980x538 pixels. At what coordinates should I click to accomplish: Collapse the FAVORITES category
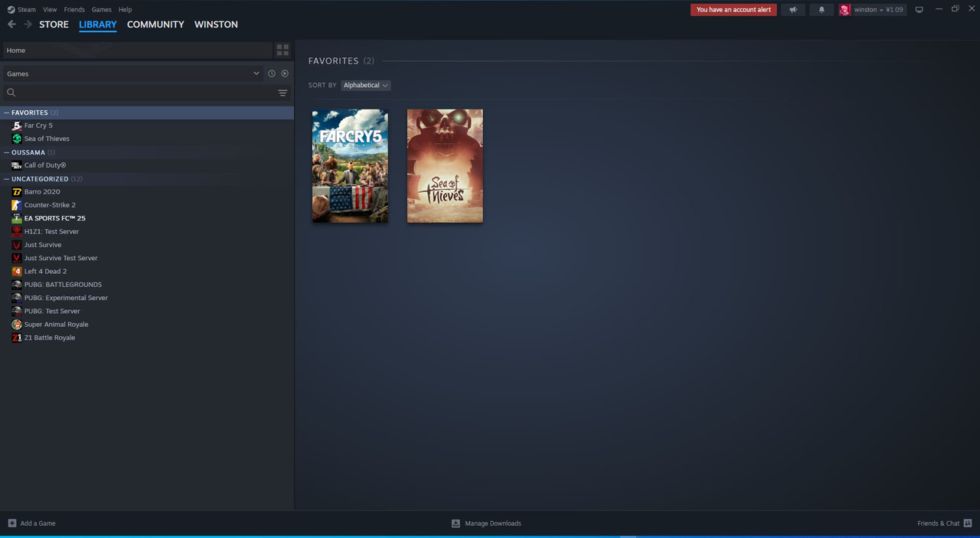[x=7, y=112]
